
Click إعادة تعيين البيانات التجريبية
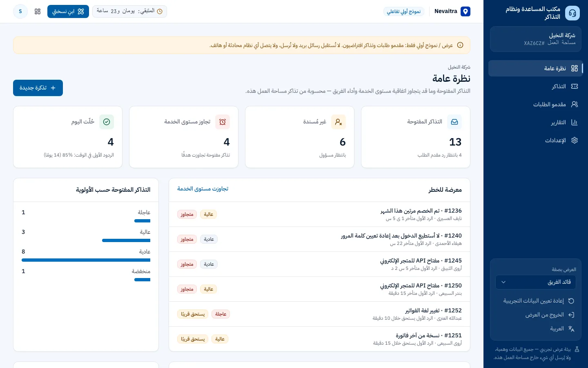536,301
